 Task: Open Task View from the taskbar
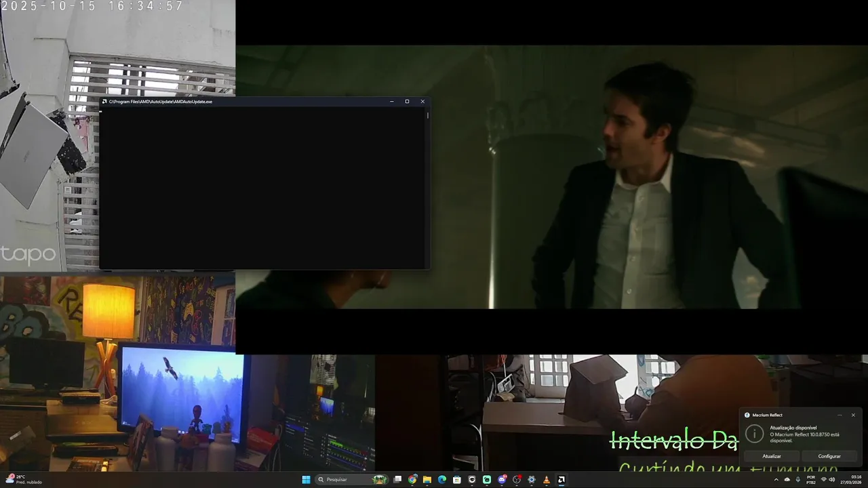(x=397, y=480)
